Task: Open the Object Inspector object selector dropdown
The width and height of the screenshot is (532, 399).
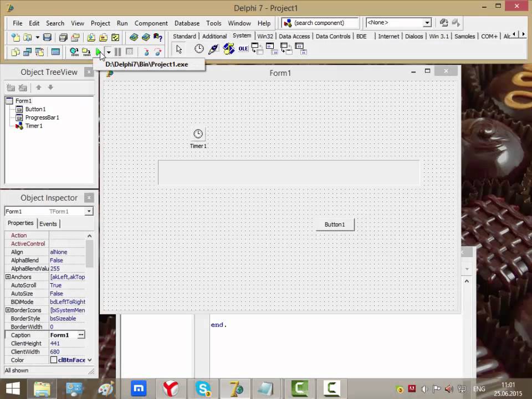Action: coord(89,211)
